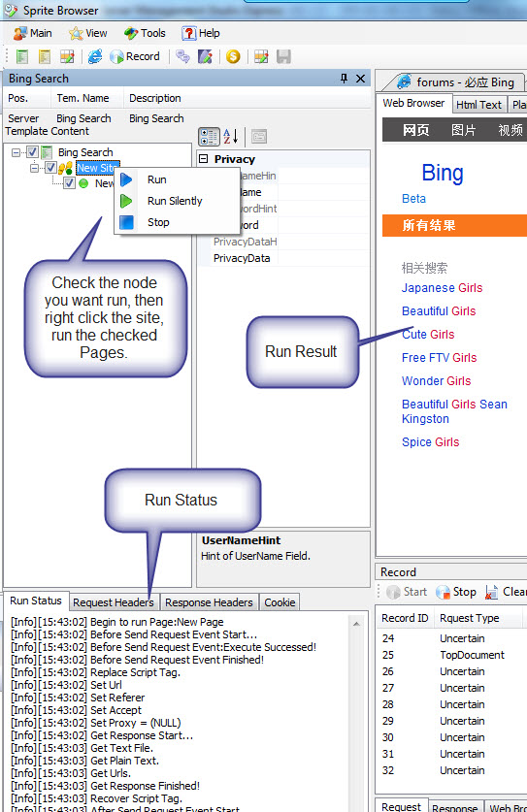Screen dimensions: 527x812
Task: Click the Record toolbar button
Action: (135, 56)
